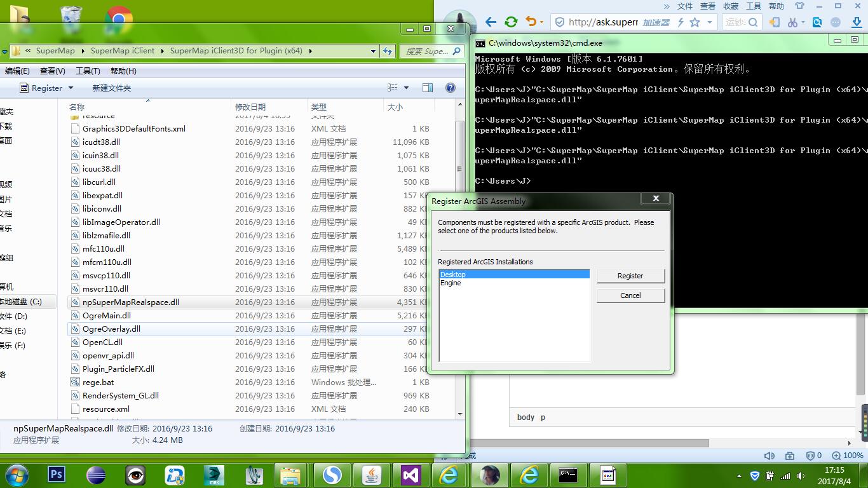Toggle the Explorer preview pane icon
Image resolution: width=868 pixels, height=488 pixels.
pyautogui.click(x=428, y=88)
